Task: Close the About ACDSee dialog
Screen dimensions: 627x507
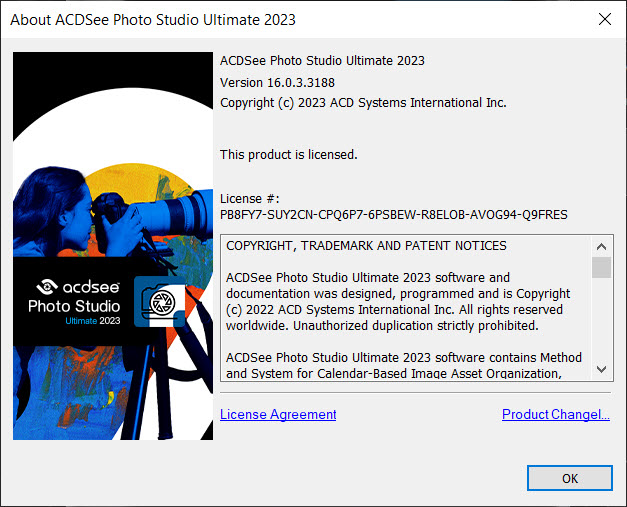Action: point(604,19)
